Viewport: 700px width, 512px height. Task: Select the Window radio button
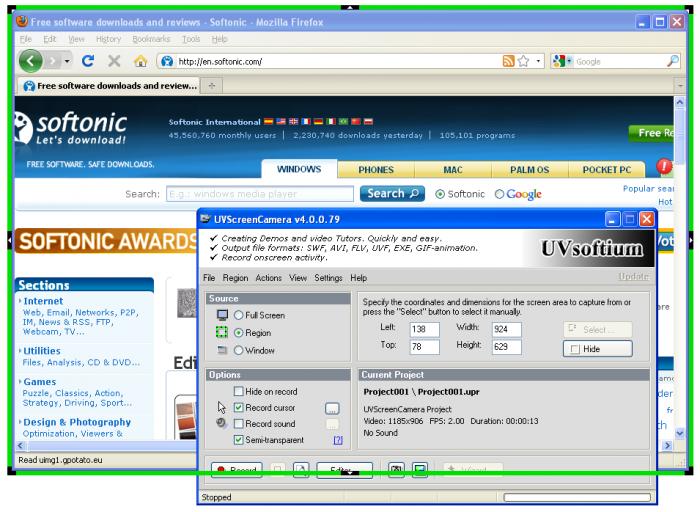[238, 350]
